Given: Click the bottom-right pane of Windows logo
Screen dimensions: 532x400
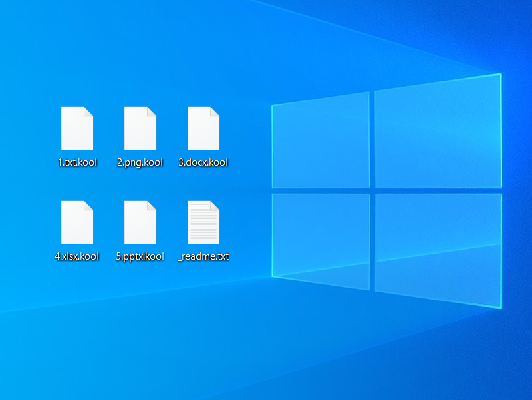Looking at the screenshot, I should pyautogui.click(x=437, y=250).
